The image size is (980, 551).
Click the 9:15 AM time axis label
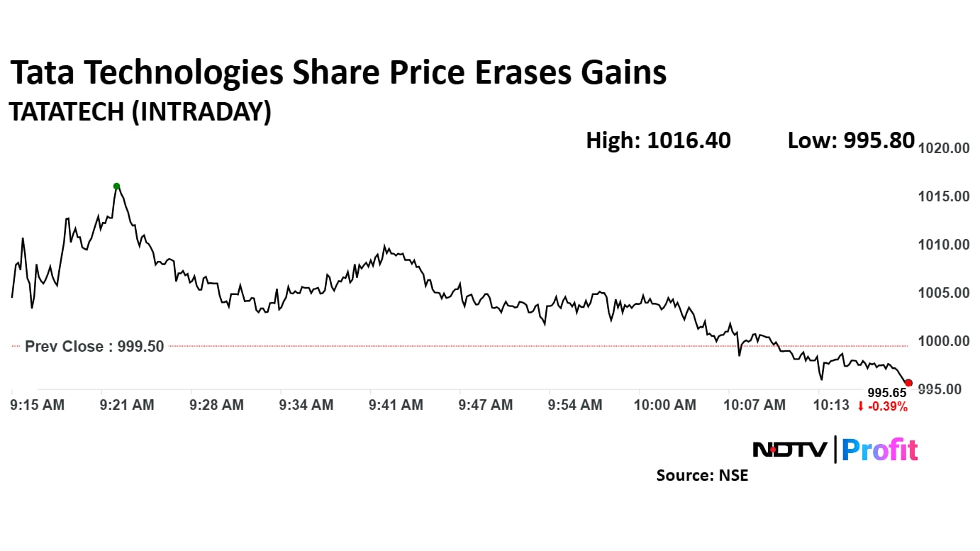[38, 405]
